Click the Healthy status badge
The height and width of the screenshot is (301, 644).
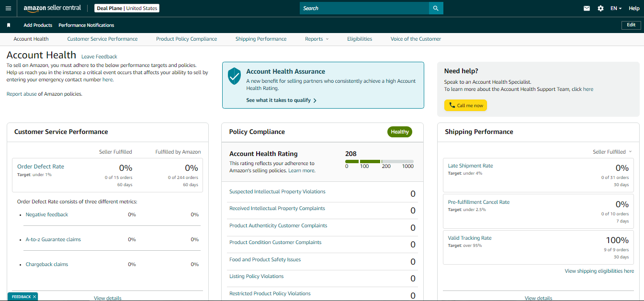coord(400,132)
